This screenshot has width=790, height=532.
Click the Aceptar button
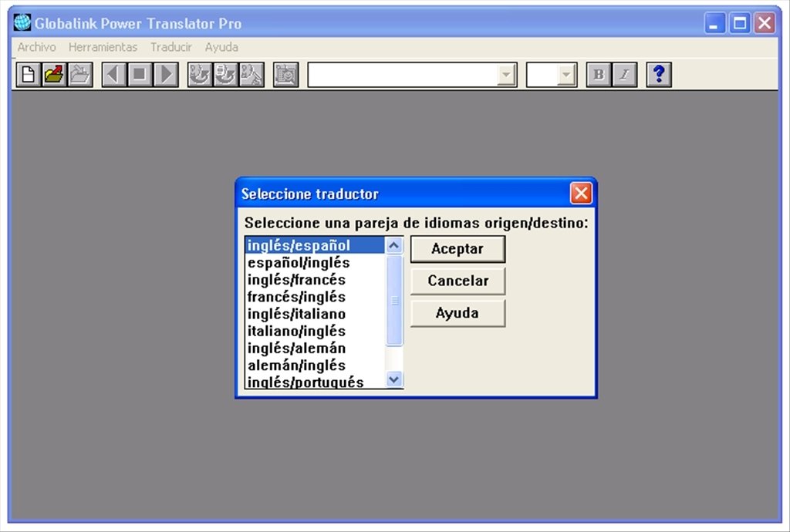tap(457, 249)
